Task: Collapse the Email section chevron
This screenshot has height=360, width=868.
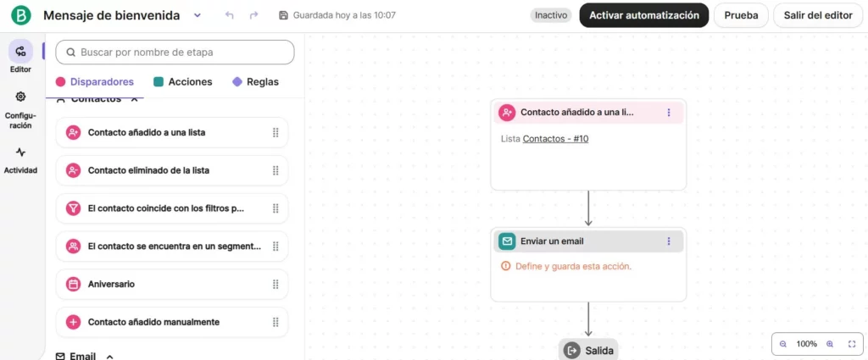Action: (x=109, y=357)
